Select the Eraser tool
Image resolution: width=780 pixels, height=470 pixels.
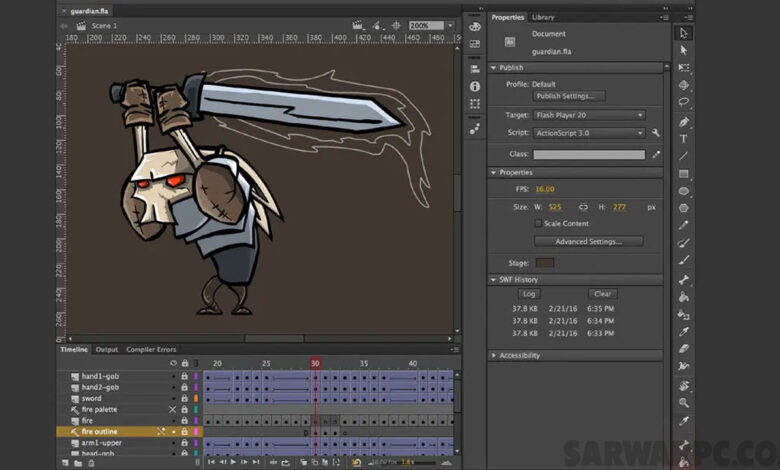click(x=684, y=349)
